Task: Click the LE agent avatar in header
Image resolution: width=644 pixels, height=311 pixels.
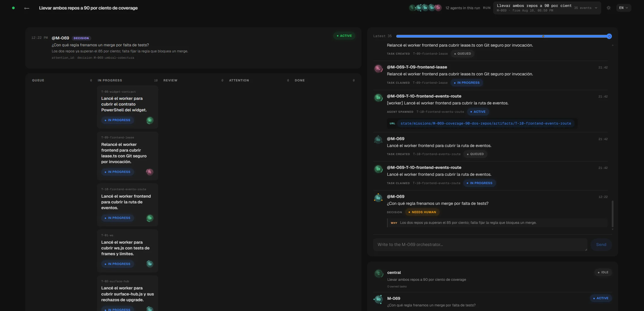Action: (x=438, y=8)
